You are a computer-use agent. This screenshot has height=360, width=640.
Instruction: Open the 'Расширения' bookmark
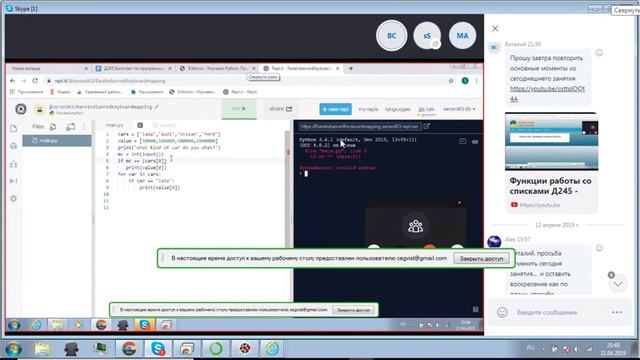(147, 92)
